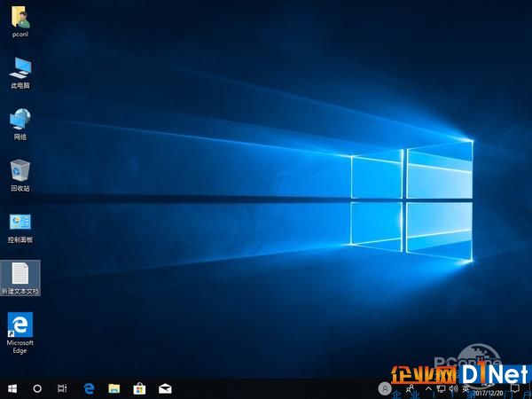Screen dimensions: 532x399
Task: Open the pconl user folder icon
Action: point(20,21)
